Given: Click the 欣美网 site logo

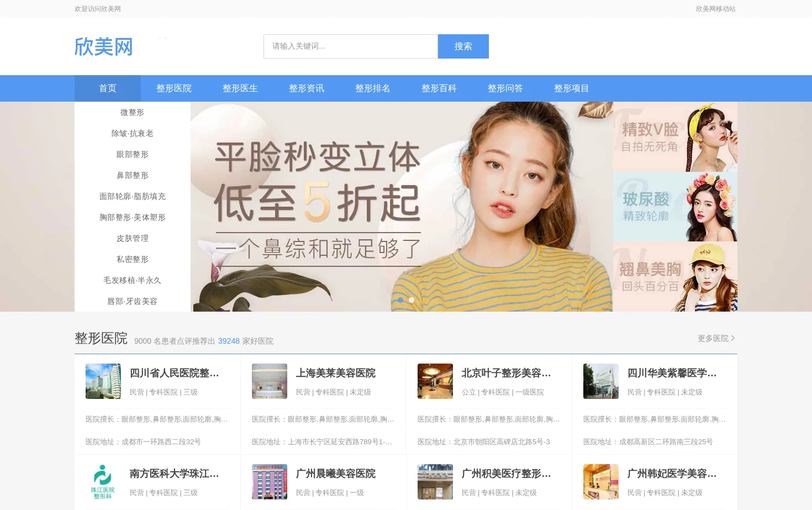Looking at the screenshot, I should pyautogui.click(x=104, y=46).
